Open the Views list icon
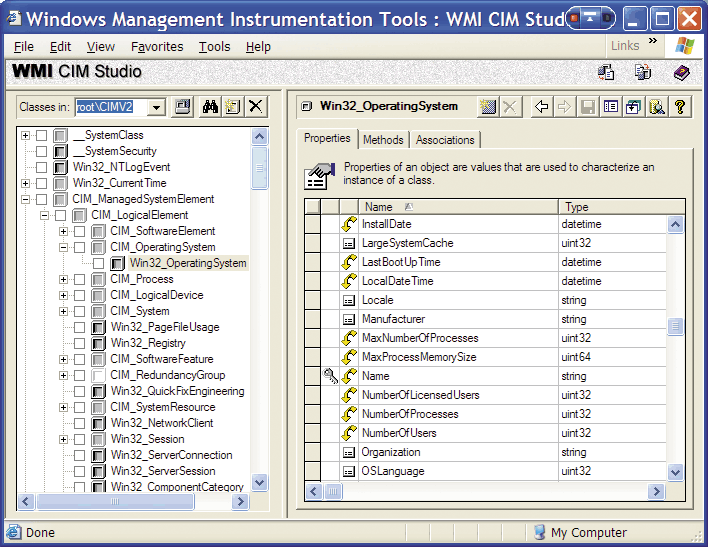708x547 pixels. coord(610,107)
